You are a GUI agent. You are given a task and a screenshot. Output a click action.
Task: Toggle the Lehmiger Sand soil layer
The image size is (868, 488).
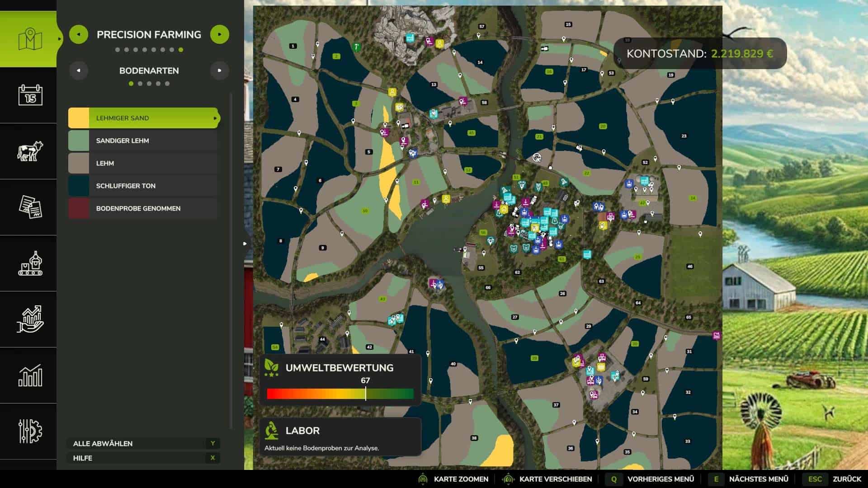click(x=143, y=118)
